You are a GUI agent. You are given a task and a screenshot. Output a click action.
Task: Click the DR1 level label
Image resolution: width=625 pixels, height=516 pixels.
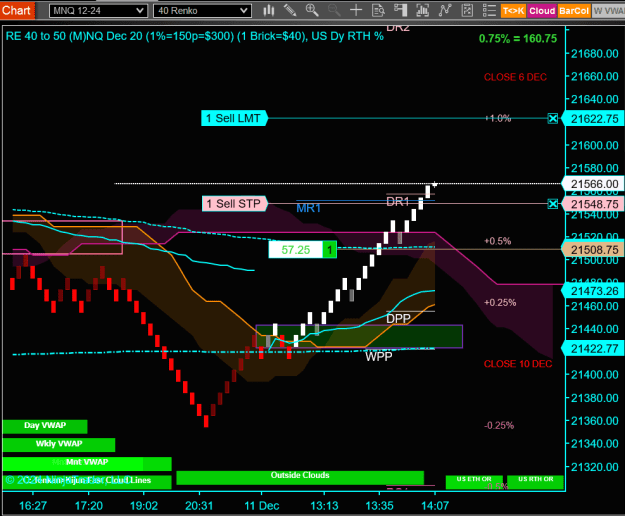398,202
